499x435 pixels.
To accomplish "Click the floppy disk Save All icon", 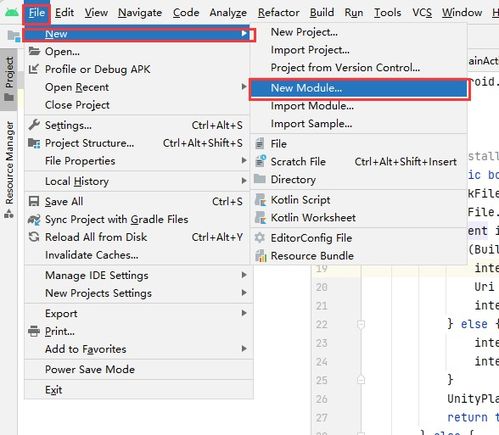I will tap(34, 201).
